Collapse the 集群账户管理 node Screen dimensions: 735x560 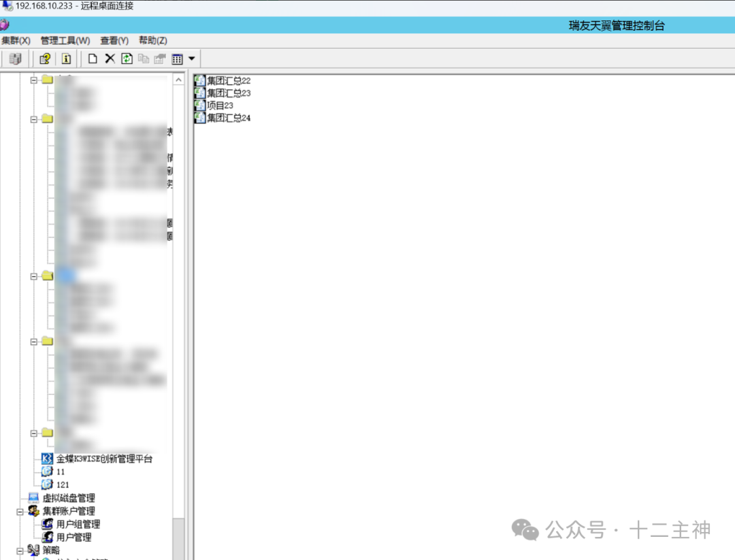(20, 512)
